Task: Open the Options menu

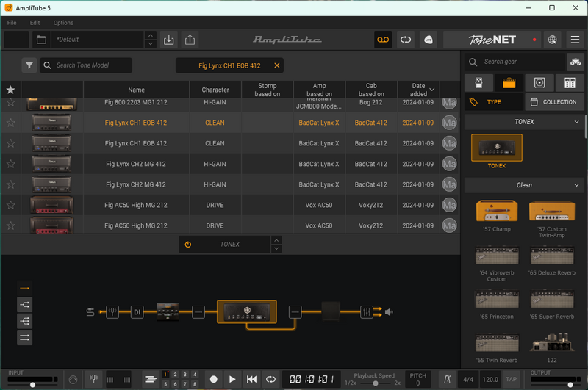Action: pos(63,23)
